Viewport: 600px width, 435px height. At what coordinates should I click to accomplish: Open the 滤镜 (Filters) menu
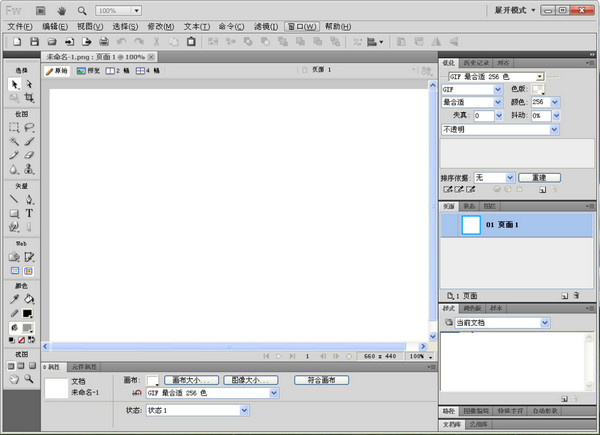point(264,26)
